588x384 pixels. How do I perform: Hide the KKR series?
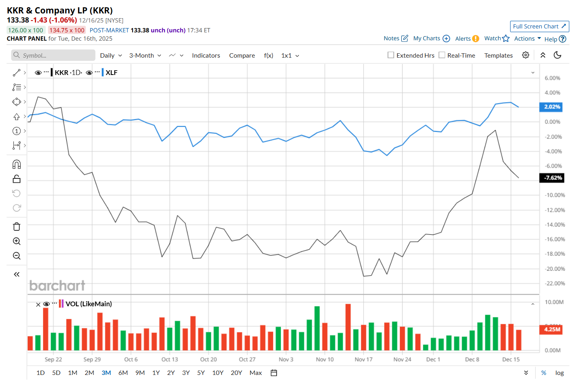(x=38, y=73)
